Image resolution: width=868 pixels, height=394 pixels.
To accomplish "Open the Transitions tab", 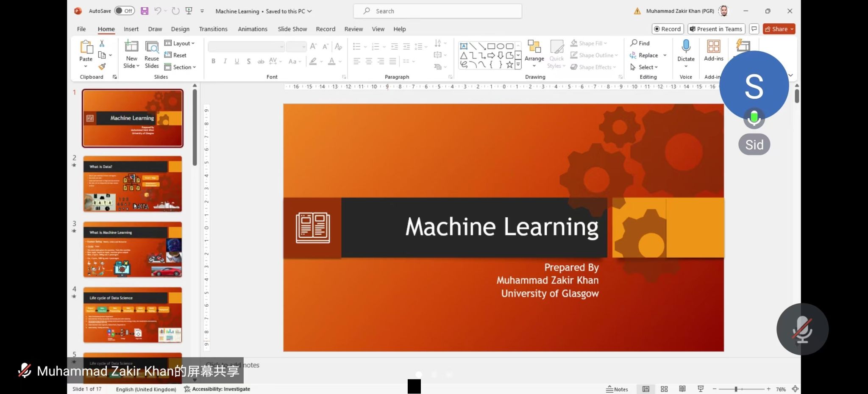I will click(x=213, y=29).
